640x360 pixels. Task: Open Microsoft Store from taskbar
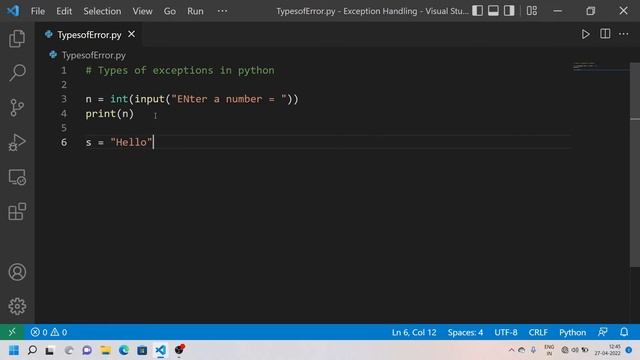[x=142, y=350]
